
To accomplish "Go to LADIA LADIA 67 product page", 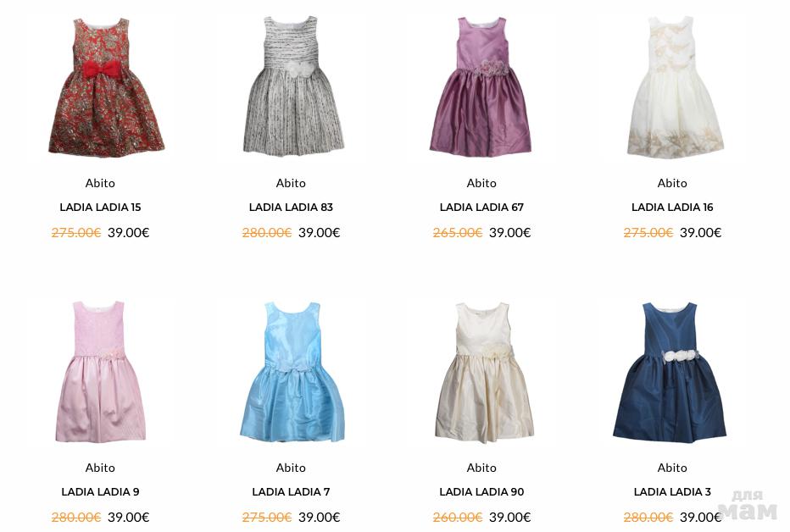I will point(481,207).
